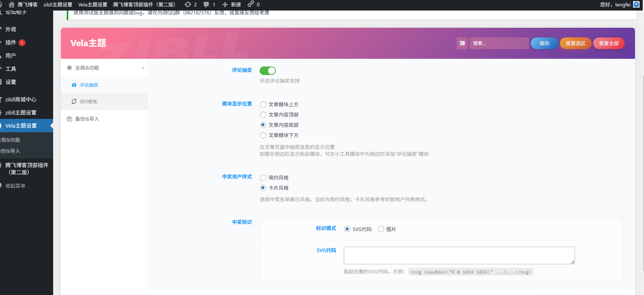The height and width of the screenshot is (295, 644).
Task: Open the comments icon in admin bar
Action: (x=206, y=4)
